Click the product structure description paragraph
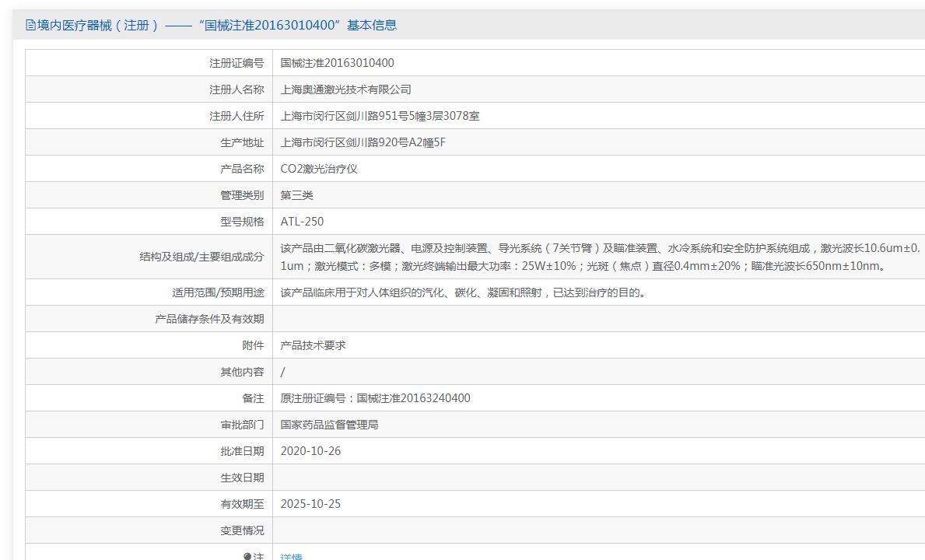925x560 pixels. coord(599,257)
